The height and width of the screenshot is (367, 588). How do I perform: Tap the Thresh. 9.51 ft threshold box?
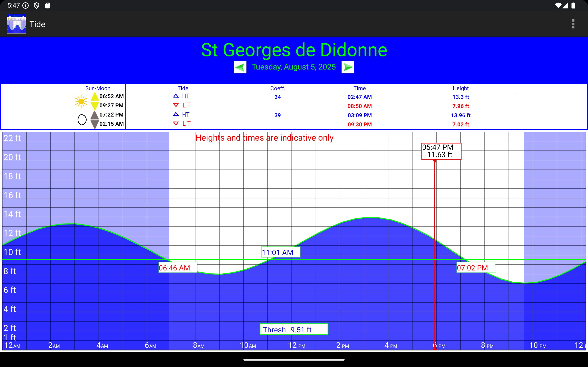point(294,329)
